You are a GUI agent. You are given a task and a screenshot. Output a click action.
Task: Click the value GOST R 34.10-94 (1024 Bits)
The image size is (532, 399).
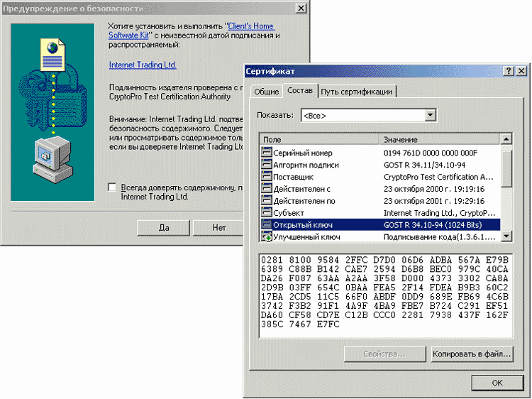(433, 225)
